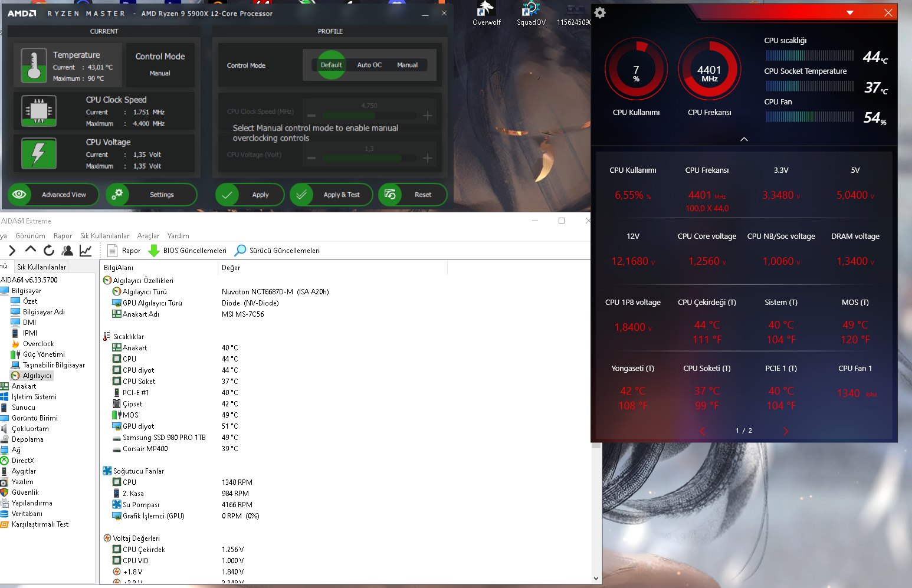Open the Görünüm menu in AIDA64
Viewport: 912px width, 588px height.
point(30,236)
